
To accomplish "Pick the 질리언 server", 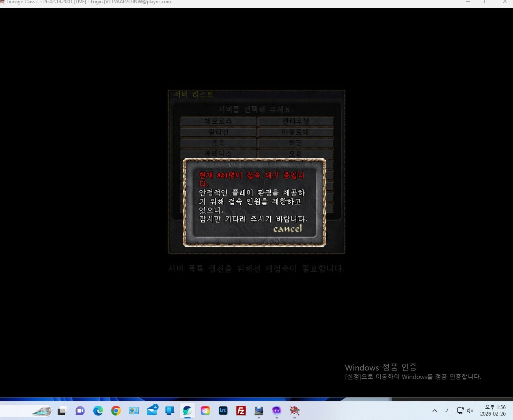I will click(x=218, y=132).
